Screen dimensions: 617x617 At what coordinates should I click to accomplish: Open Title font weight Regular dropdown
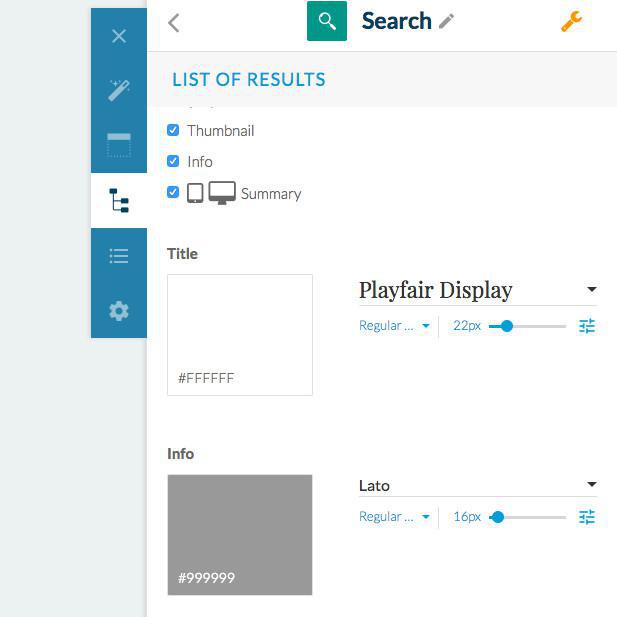[395, 326]
